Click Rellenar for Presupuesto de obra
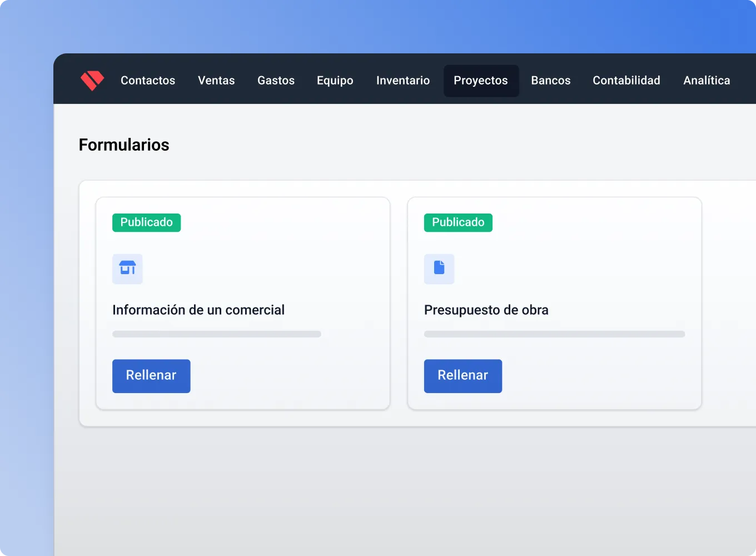Viewport: 756px width, 556px height. pyautogui.click(x=463, y=376)
